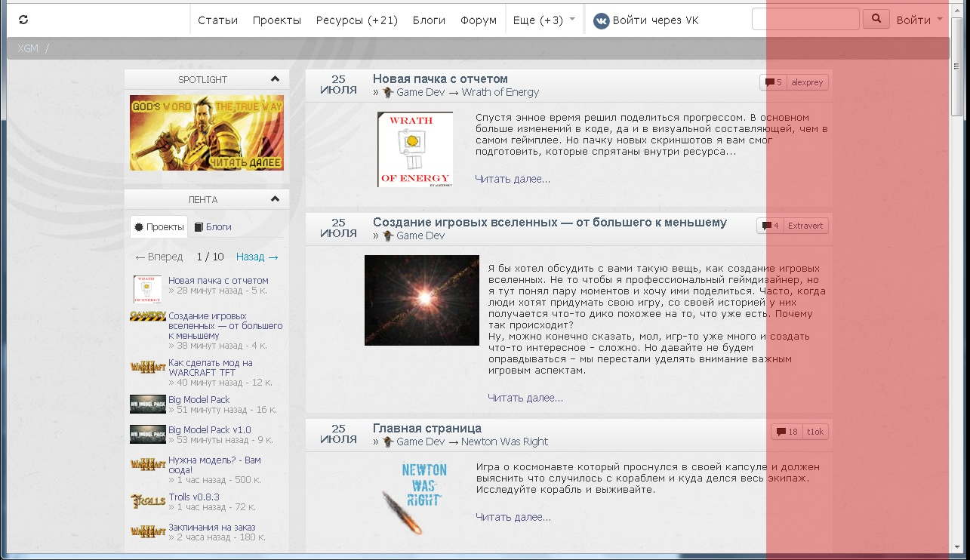The height and width of the screenshot is (560, 970).
Task: Open author t1ok's profile button
Action: coord(815,432)
